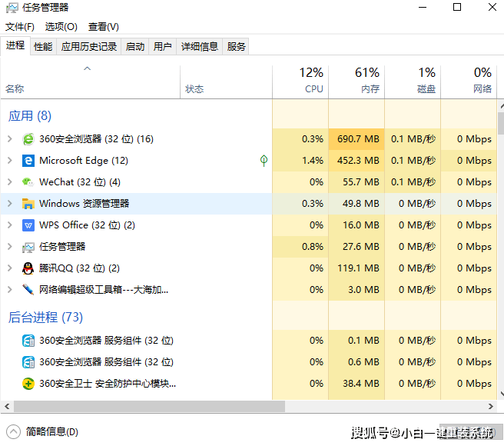Click the Microsoft Edge app icon
Screen dimensions: 504x446
coord(28,161)
